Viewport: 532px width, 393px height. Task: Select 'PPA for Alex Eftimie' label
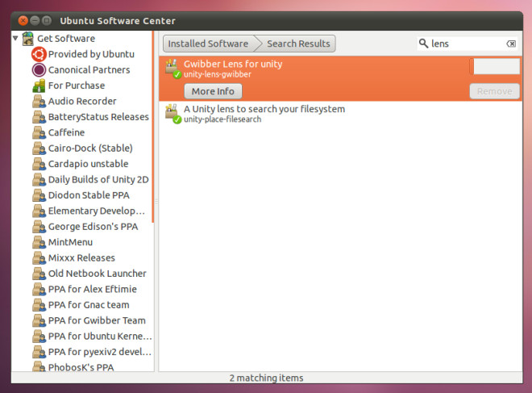click(x=93, y=289)
